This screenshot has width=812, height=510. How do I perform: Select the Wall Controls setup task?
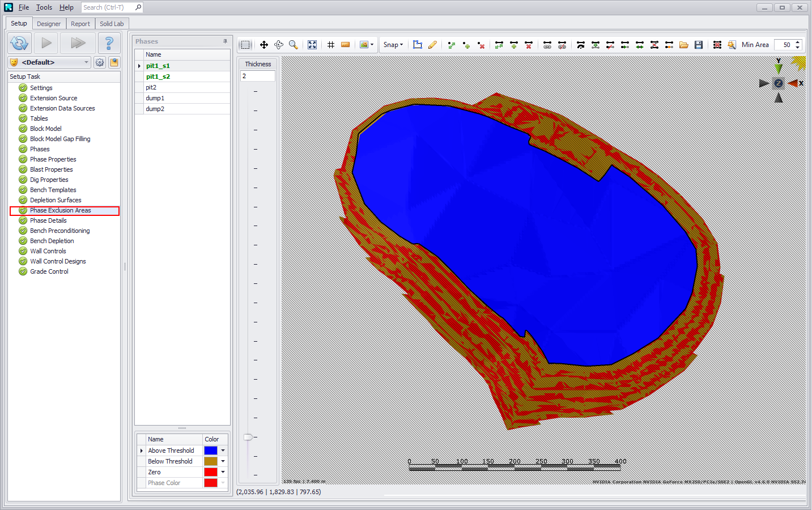coord(48,251)
